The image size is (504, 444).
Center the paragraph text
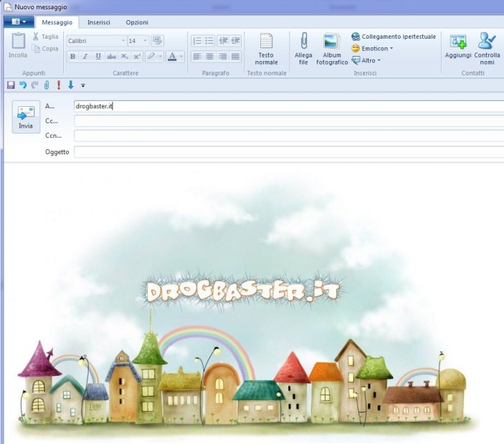(x=209, y=57)
